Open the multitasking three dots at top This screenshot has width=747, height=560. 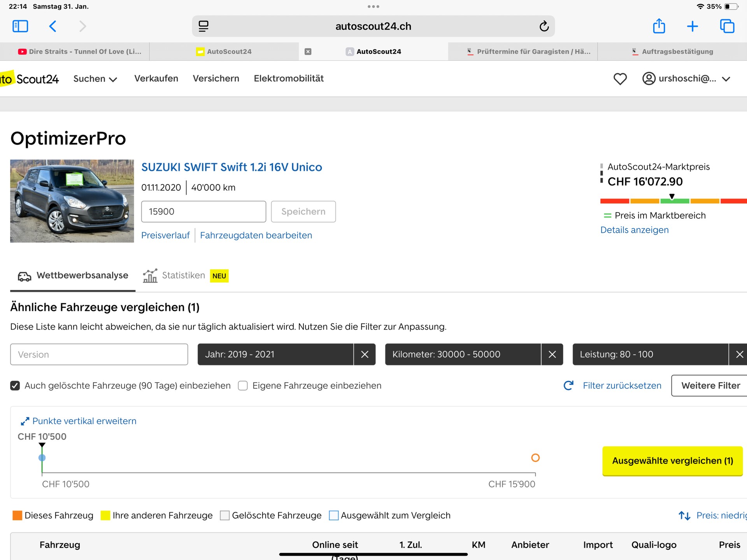[373, 7]
